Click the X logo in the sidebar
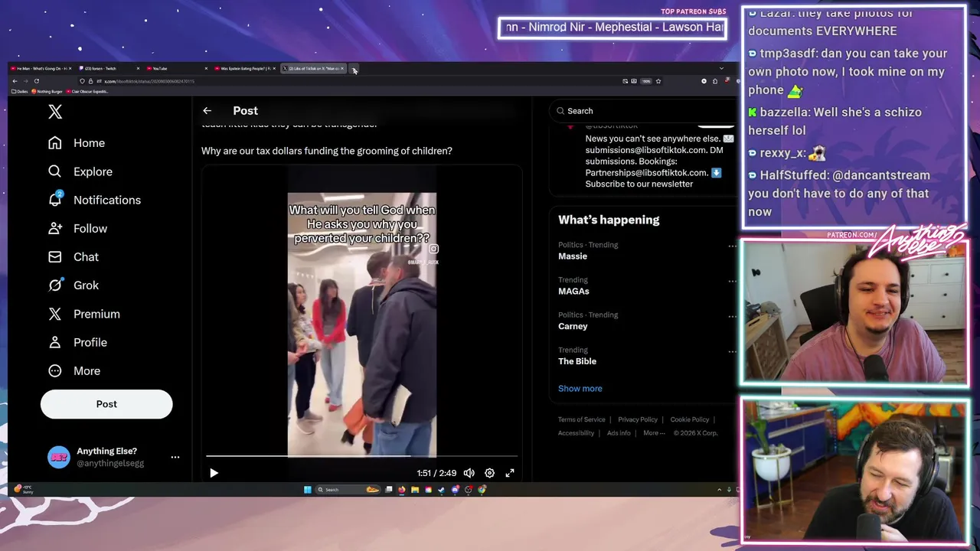The height and width of the screenshot is (551, 980). [55, 112]
